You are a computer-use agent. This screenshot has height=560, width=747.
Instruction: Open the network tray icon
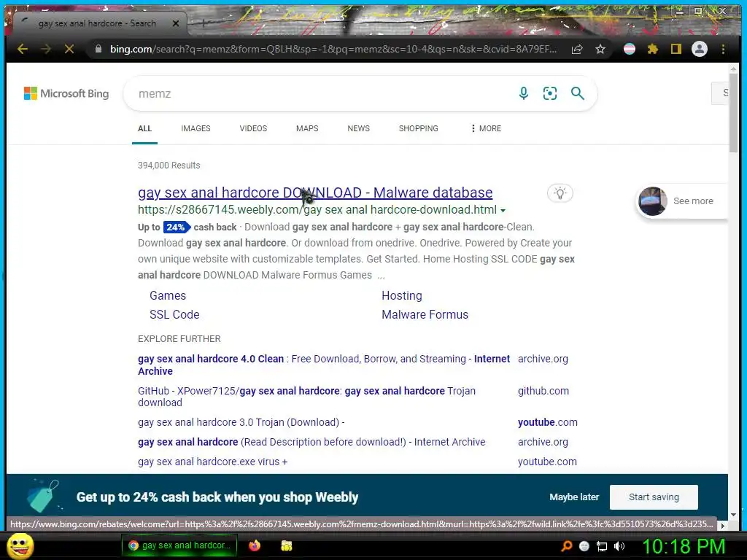click(602, 546)
